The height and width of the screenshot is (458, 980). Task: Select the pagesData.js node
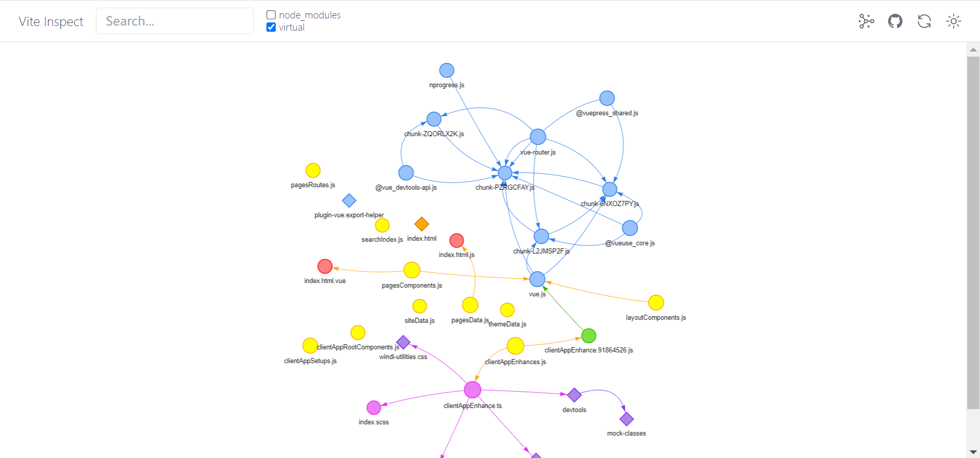pyautogui.click(x=470, y=305)
